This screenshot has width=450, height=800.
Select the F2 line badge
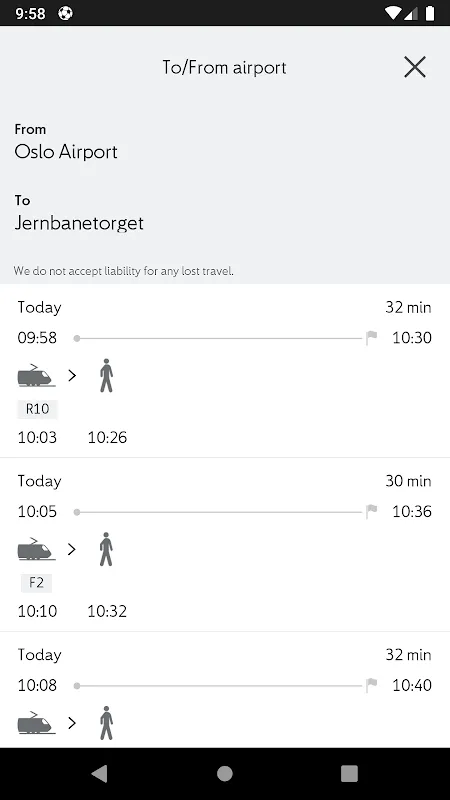(x=36, y=582)
